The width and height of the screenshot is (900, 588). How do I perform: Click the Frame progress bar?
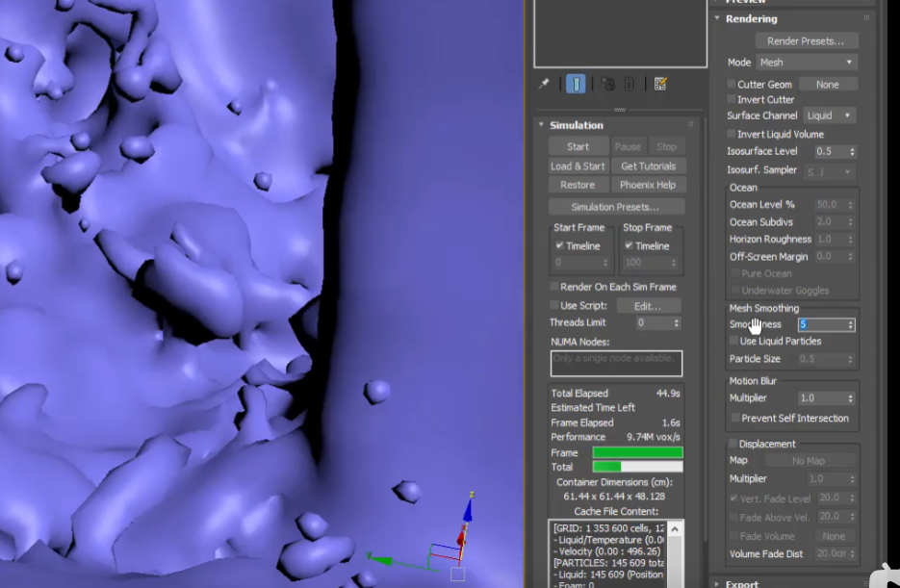click(637, 452)
